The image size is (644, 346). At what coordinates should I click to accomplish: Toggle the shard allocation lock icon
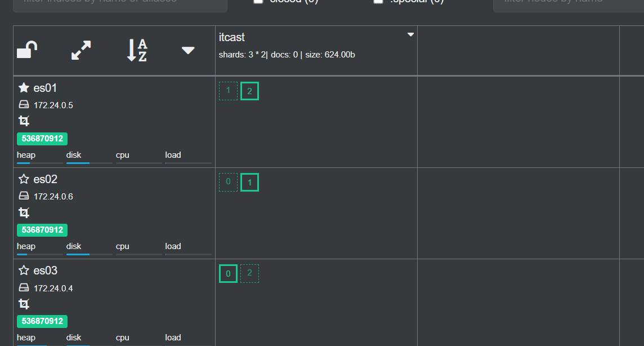pos(27,50)
